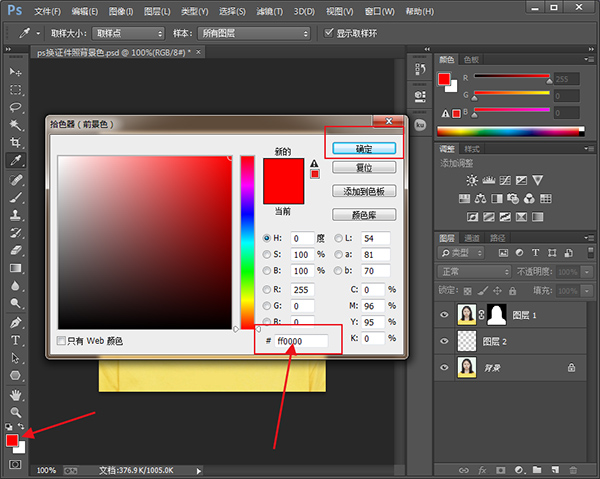Select the Crop tool
The width and height of the screenshot is (600, 479).
click(x=15, y=142)
